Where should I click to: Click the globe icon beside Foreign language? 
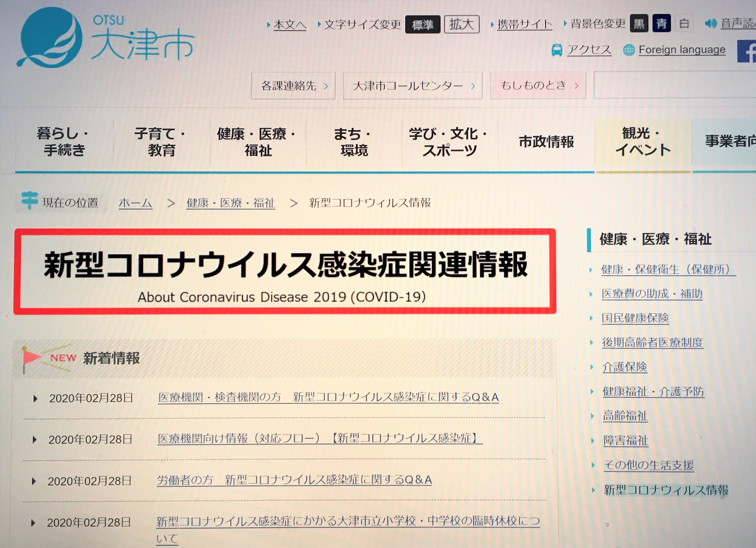[629, 50]
